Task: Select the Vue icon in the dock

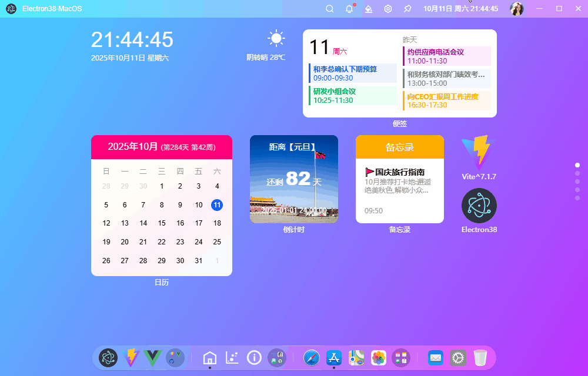Action: tap(152, 357)
